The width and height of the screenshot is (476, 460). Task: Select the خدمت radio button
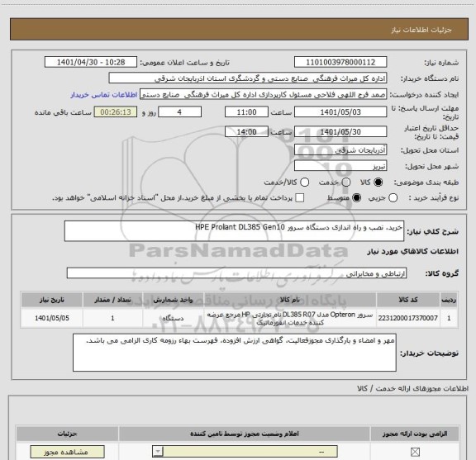pos(346,183)
